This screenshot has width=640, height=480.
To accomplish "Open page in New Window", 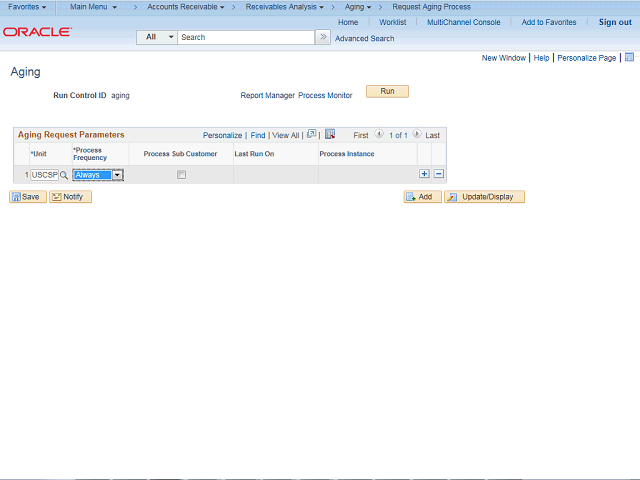I will coord(504,58).
